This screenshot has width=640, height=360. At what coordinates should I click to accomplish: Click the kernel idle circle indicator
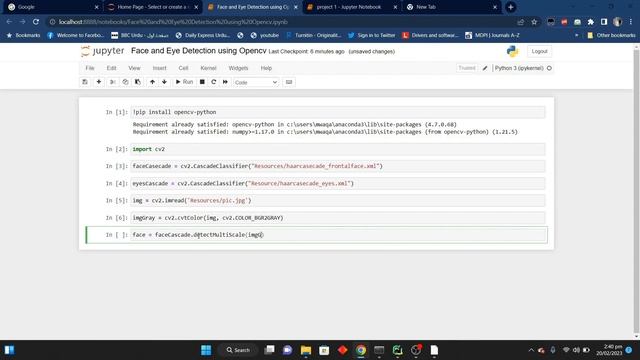tap(549, 68)
